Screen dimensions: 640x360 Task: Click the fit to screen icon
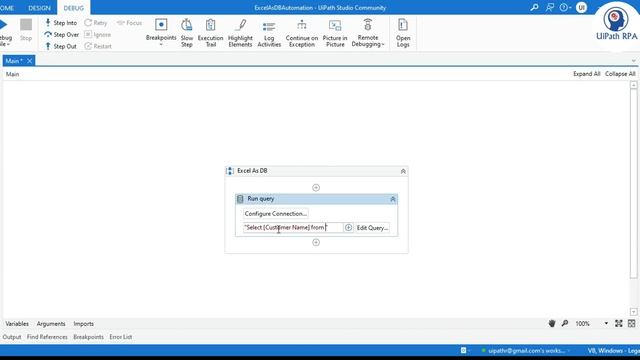tap(619, 324)
